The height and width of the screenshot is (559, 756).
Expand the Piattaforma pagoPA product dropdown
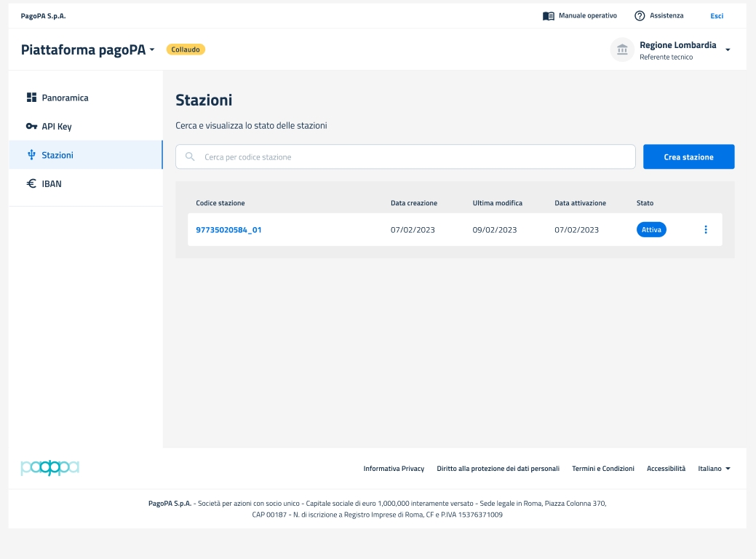click(151, 50)
